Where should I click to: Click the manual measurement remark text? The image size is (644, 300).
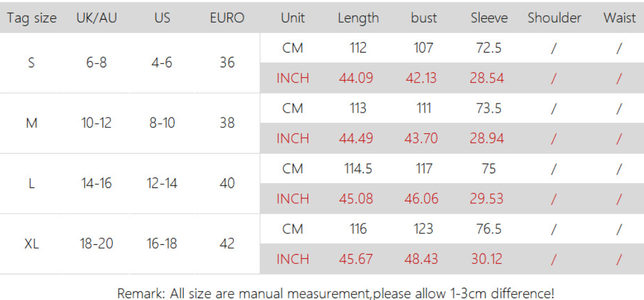pos(336,293)
